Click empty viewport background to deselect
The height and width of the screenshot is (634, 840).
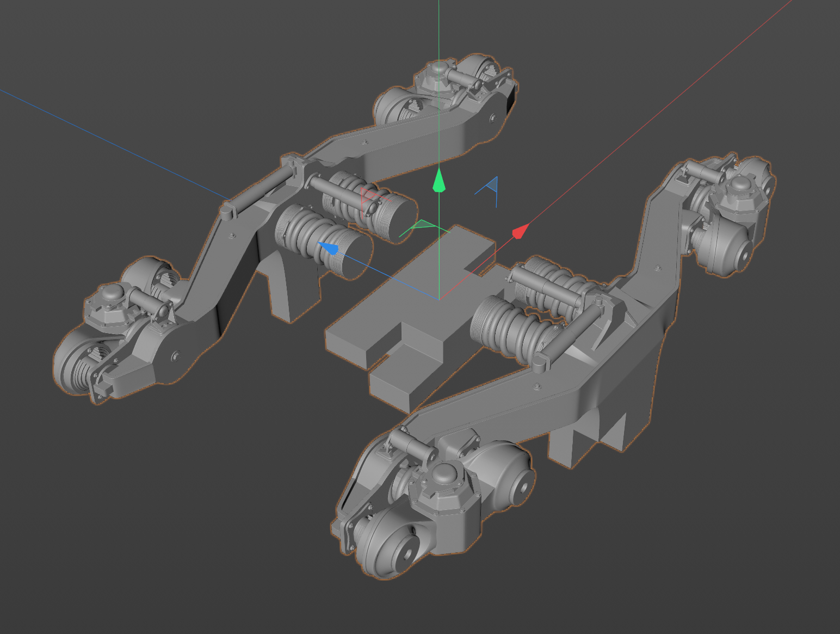[163, 490]
